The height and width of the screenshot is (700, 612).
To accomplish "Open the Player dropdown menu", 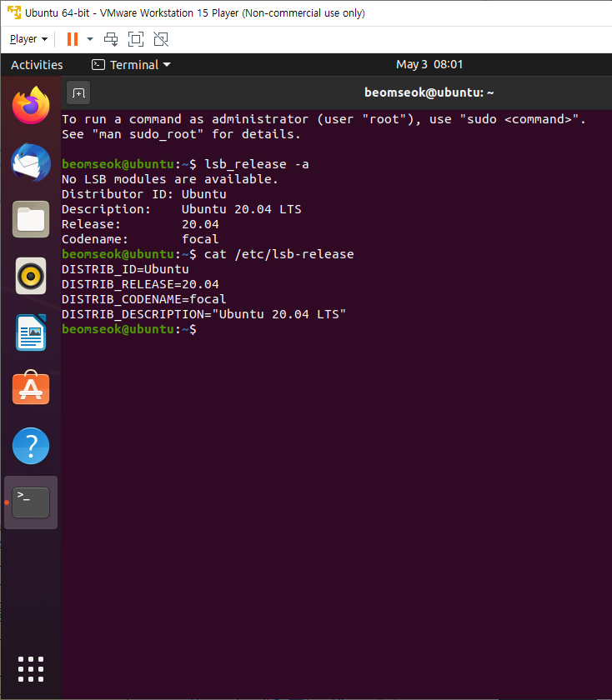I will (x=28, y=39).
